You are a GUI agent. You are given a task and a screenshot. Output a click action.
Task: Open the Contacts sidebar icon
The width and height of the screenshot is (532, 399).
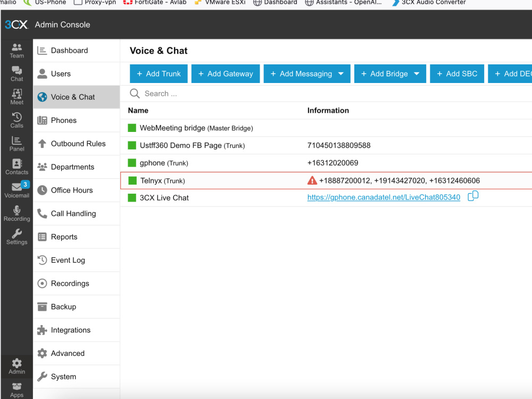[x=16, y=167]
